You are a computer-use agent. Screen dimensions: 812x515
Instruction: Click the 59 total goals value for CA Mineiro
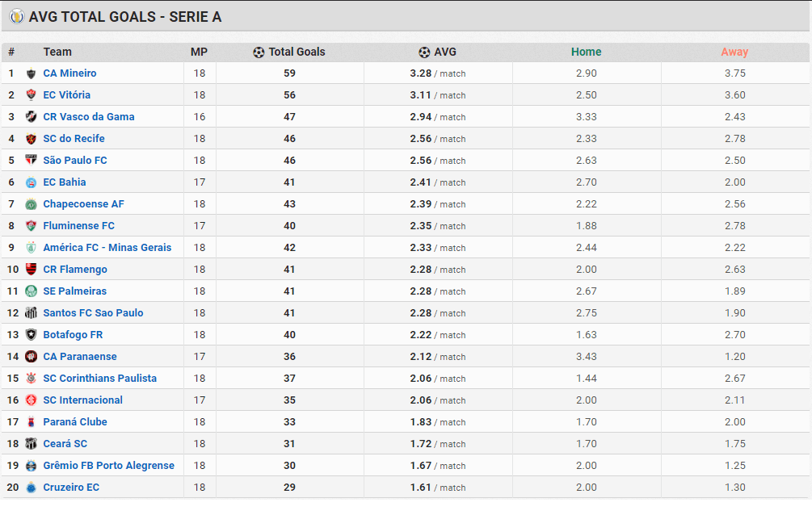(x=289, y=73)
